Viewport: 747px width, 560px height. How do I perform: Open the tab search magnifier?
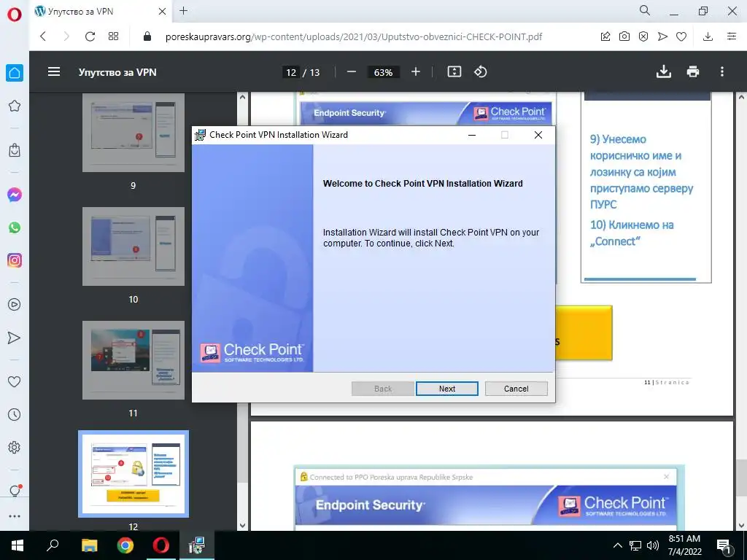pos(645,10)
